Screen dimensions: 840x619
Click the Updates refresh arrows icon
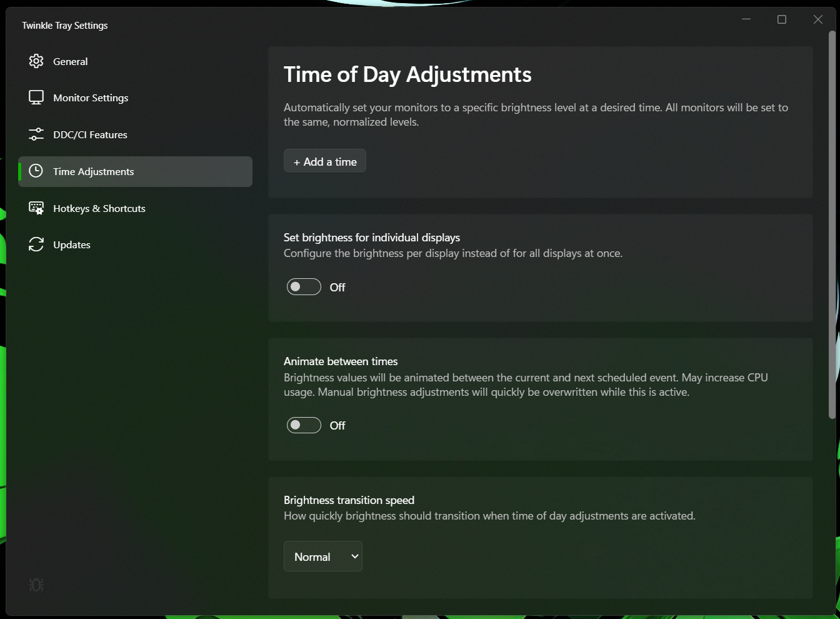(x=36, y=244)
